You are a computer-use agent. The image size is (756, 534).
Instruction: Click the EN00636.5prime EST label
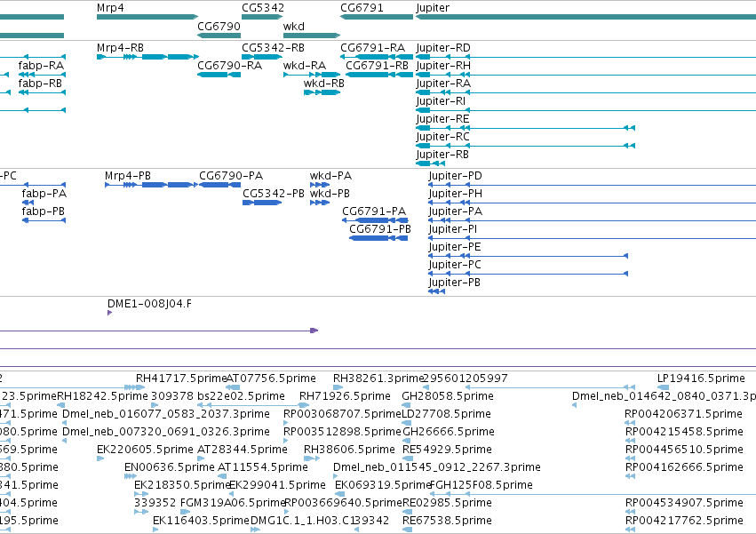[169, 468]
